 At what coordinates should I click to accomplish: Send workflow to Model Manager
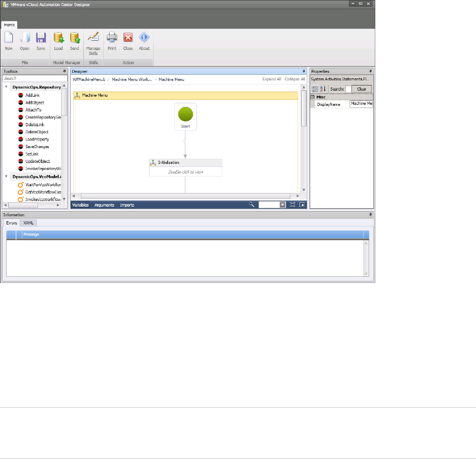(74, 38)
